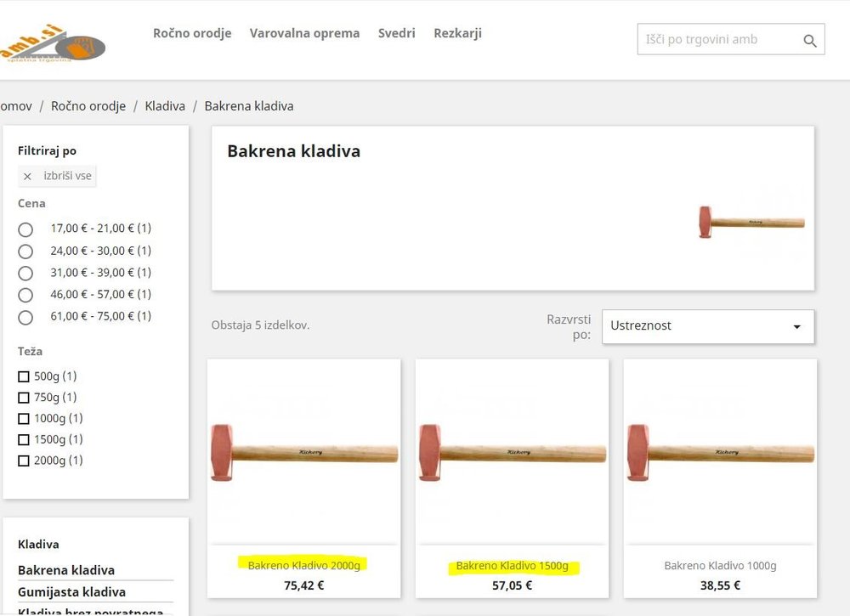Select price range 17,00 € - 21,00 €
This screenshot has width=850, height=616.
coord(25,229)
